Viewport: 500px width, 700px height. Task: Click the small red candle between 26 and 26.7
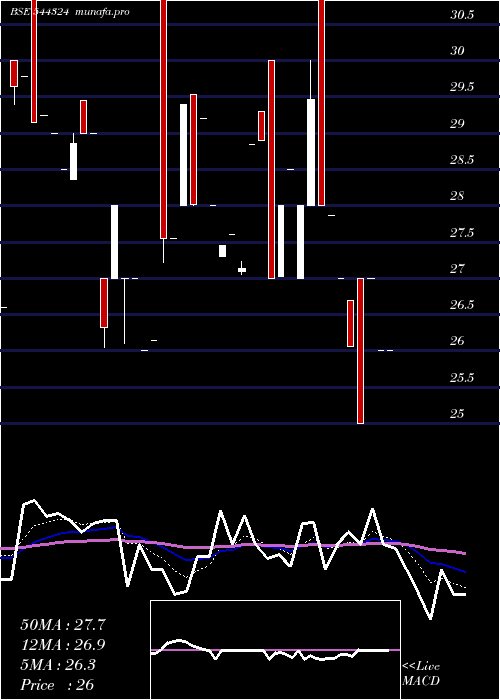pos(350,323)
